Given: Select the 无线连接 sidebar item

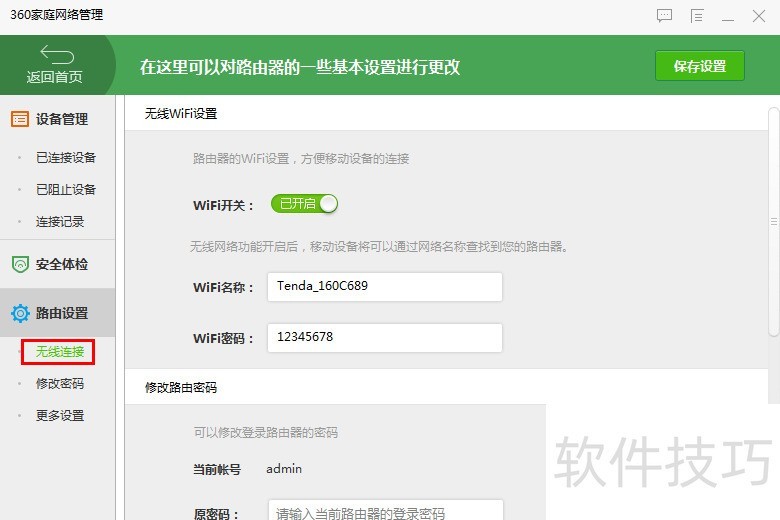Looking at the screenshot, I should (59, 352).
